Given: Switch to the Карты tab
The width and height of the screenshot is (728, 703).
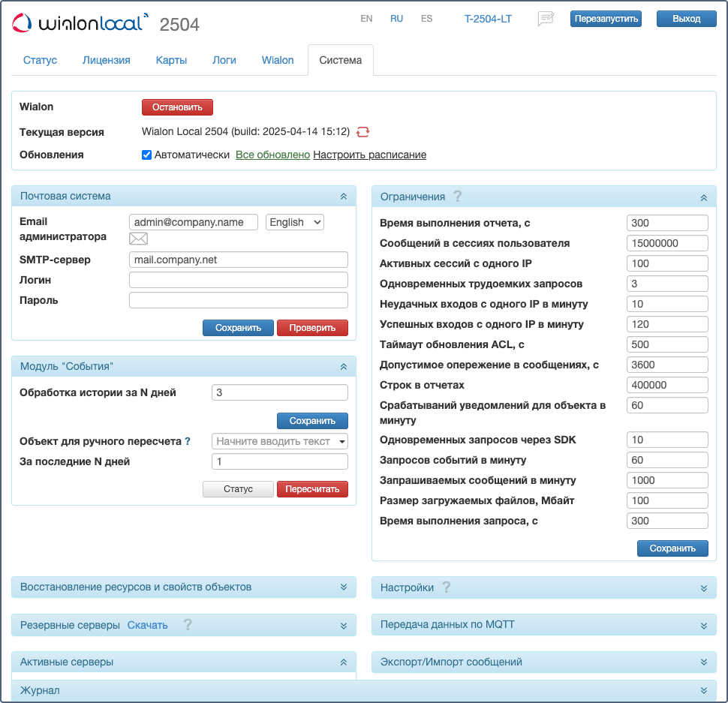Looking at the screenshot, I should pyautogui.click(x=171, y=60).
